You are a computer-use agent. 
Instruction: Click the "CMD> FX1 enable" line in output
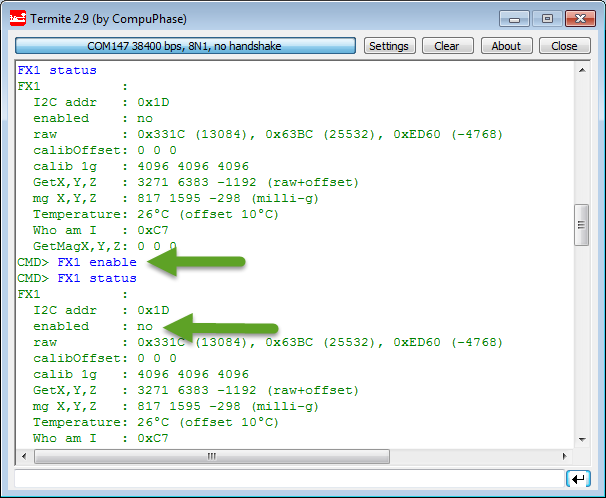[77, 262]
